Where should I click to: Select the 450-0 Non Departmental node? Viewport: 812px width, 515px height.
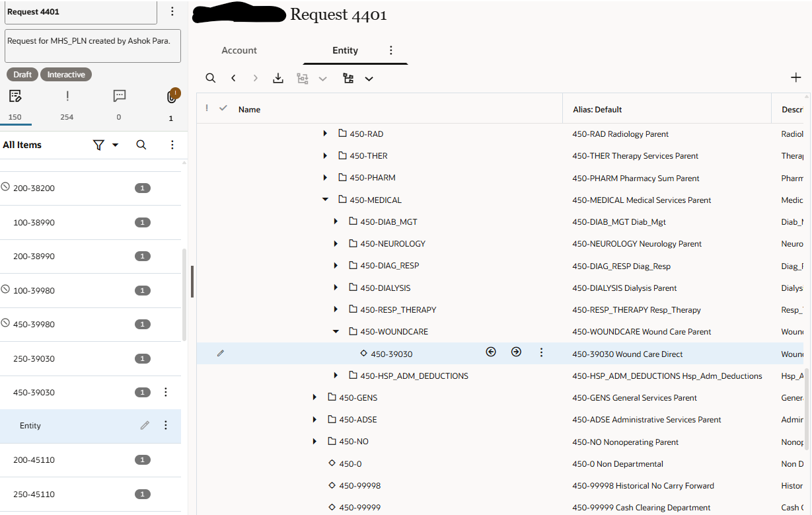(x=350, y=463)
